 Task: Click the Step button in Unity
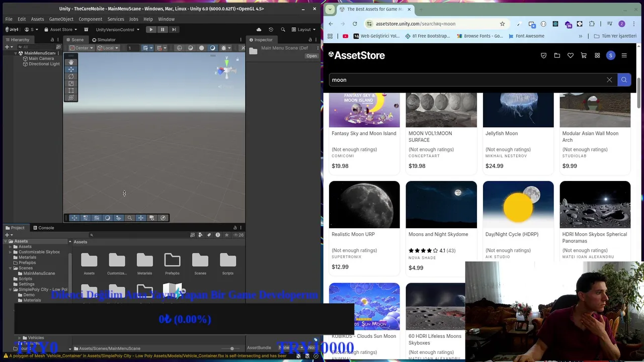point(174,30)
